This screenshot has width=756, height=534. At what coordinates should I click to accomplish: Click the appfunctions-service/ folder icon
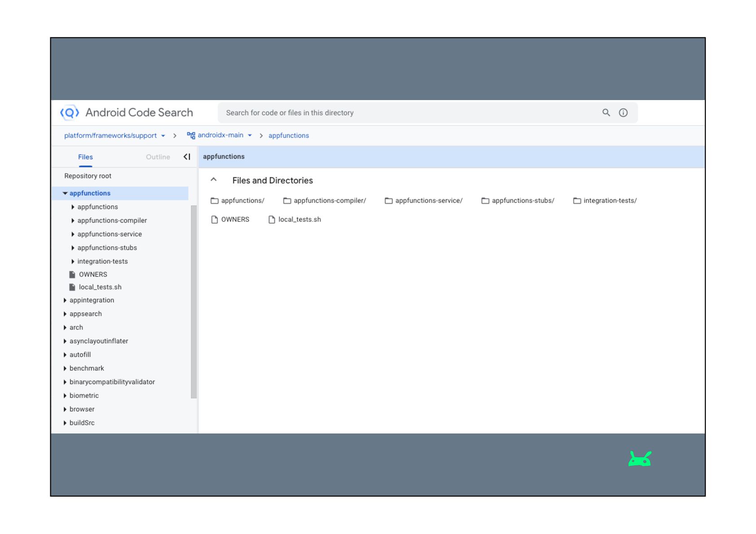pos(389,201)
